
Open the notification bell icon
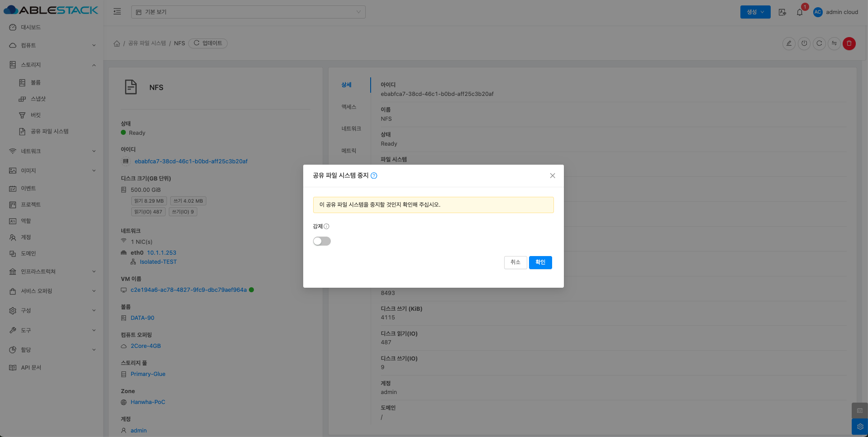coord(800,12)
